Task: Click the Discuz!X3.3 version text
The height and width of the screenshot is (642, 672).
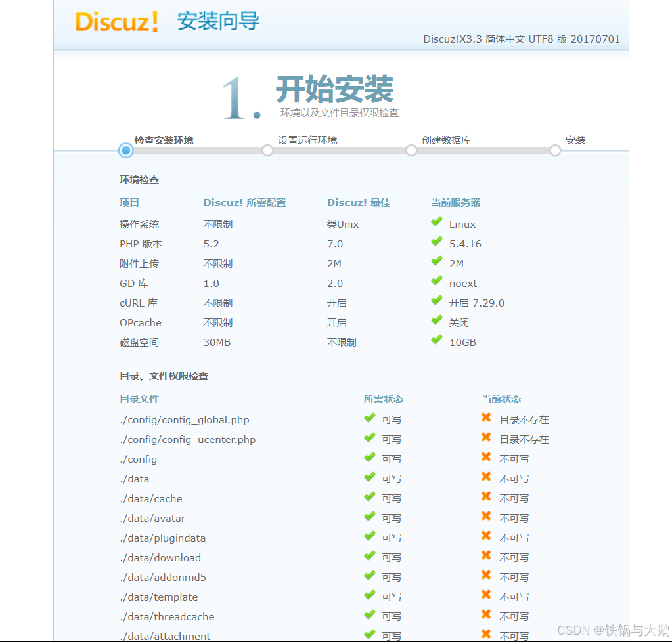Action: pos(522,39)
